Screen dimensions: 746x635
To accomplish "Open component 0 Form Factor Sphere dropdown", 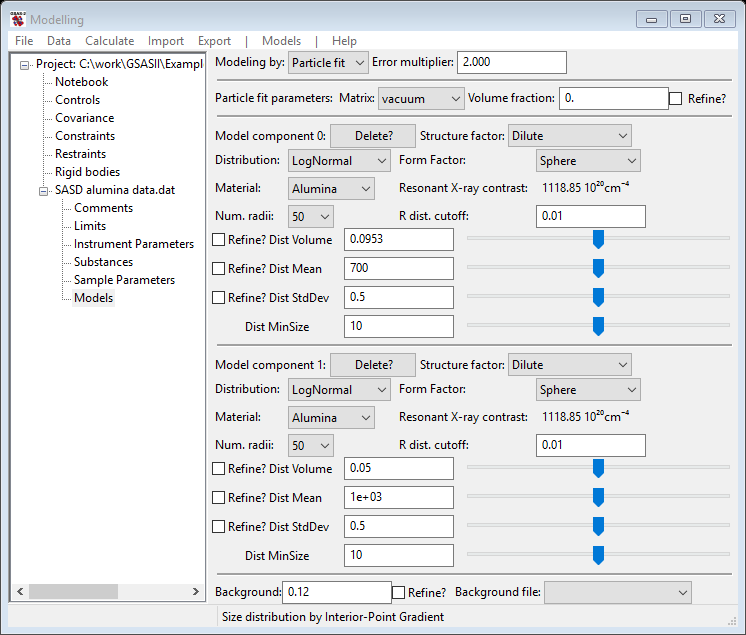I will [588, 161].
